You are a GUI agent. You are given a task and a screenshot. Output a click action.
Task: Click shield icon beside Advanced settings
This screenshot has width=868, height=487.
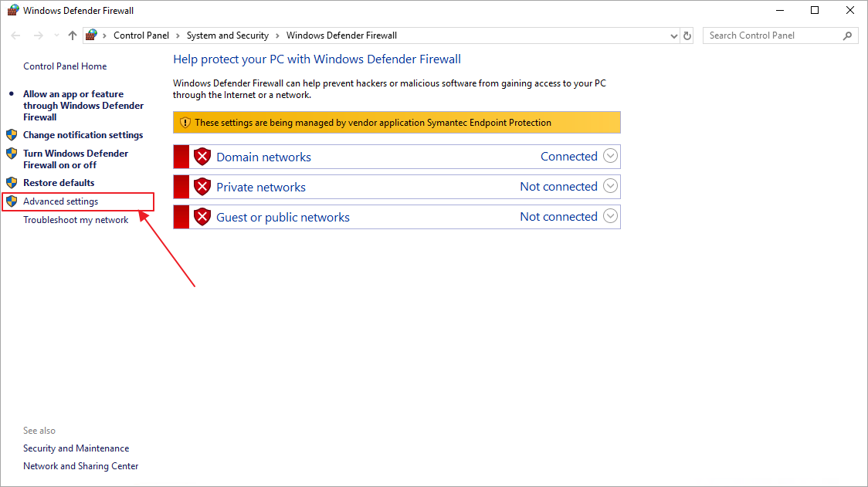pyautogui.click(x=12, y=201)
